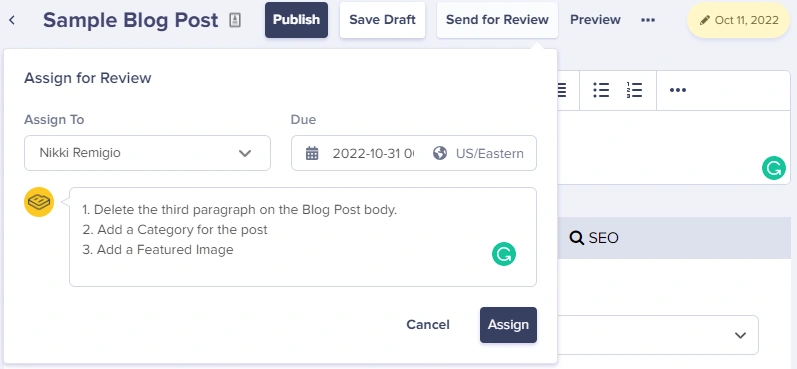
Task: Switch to the SEO tab
Action: (594, 238)
